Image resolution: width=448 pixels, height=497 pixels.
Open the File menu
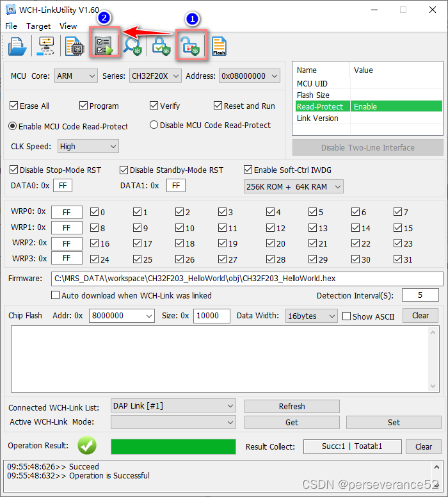coord(11,26)
